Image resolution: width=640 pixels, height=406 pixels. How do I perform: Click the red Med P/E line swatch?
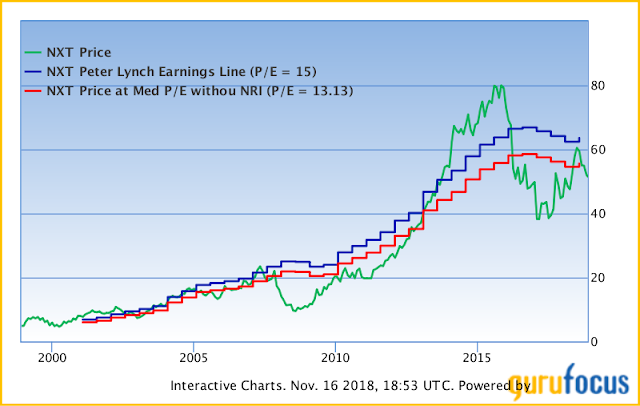tap(33, 91)
